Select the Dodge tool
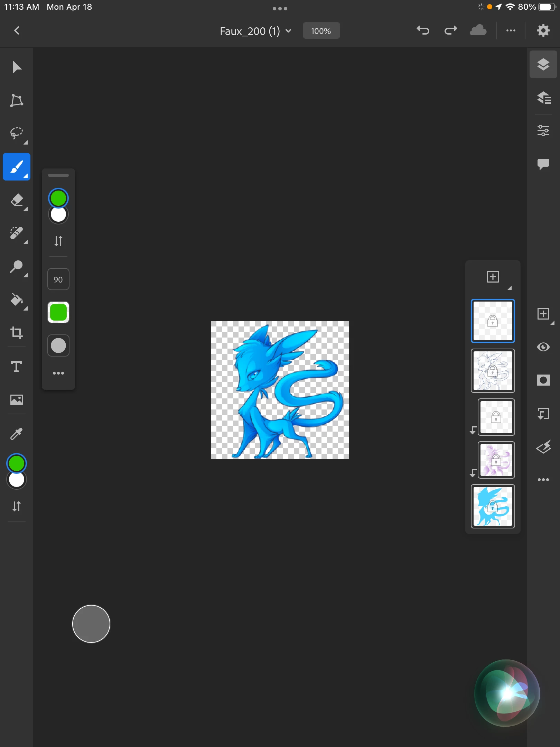The height and width of the screenshot is (747, 560). click(x=17, y=266)
